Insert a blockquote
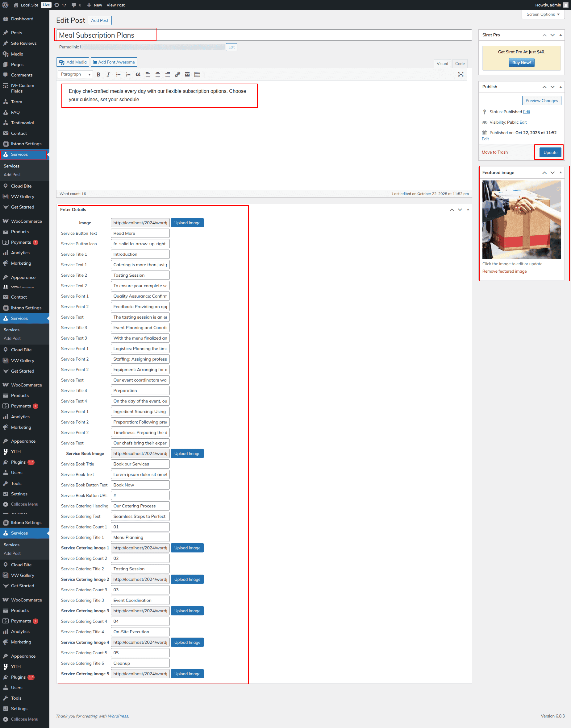 point(138,75)
